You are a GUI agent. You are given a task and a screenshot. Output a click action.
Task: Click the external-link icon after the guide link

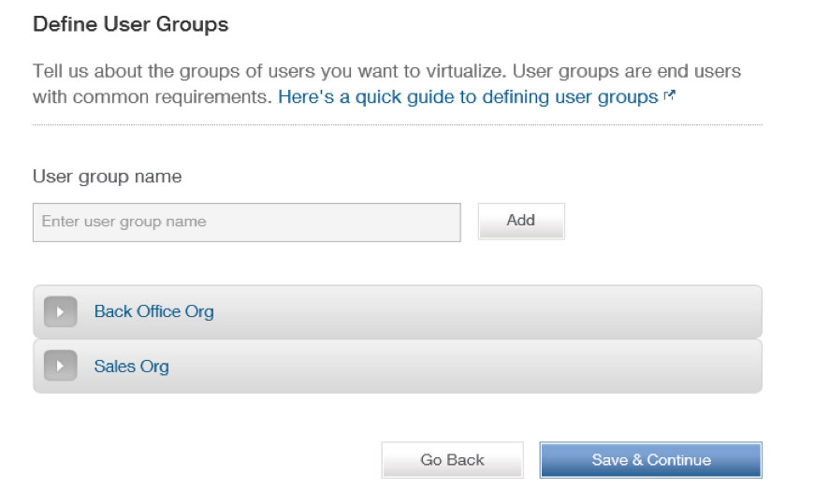[x=669, y=95]
